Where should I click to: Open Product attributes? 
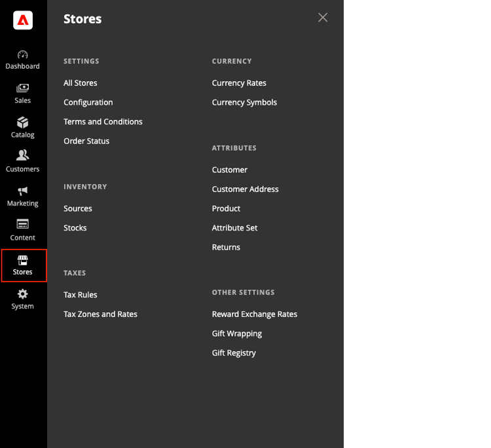[226, 209]
